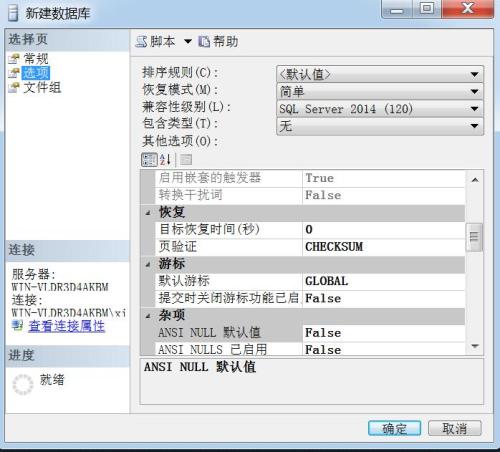Click True value of 启用嵌套的触发器
Screen dimensions: 500x452
coord(383,178)
